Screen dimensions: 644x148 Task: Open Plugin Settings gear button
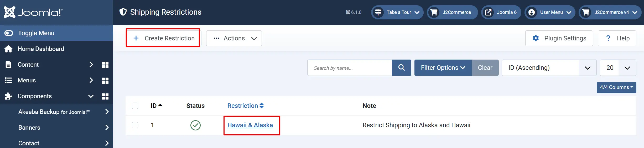tap(559, 38)
